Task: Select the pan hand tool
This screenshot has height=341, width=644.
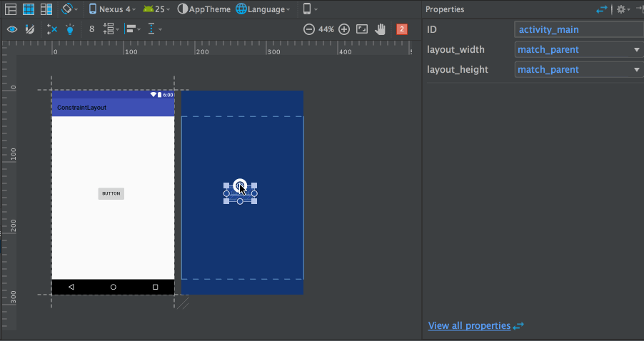Action: [381, 29]
